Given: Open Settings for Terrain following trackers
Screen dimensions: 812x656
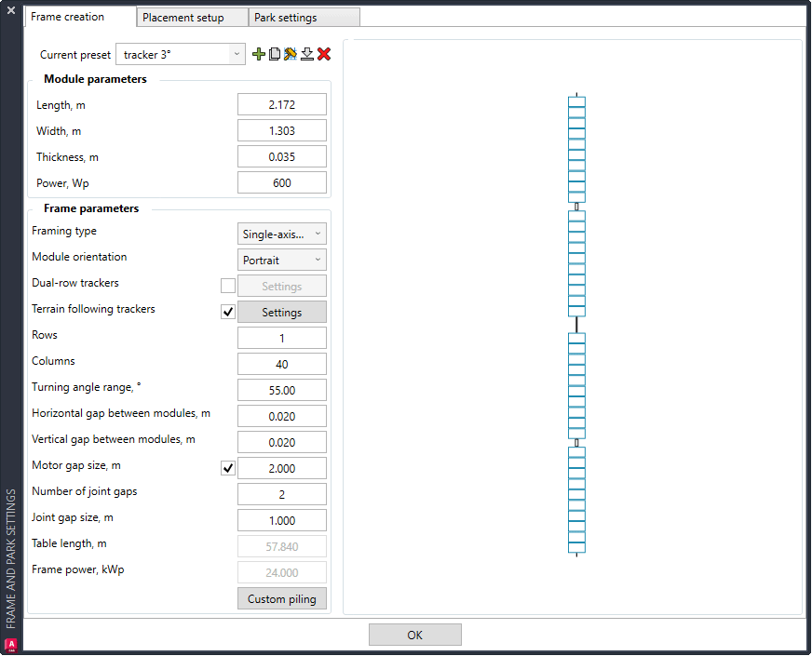Looking at the screenshot, I should 282,312.
